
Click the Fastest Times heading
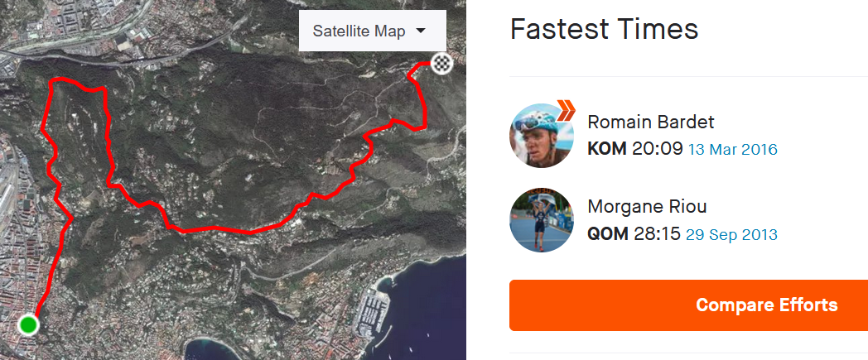click(604, 29)
